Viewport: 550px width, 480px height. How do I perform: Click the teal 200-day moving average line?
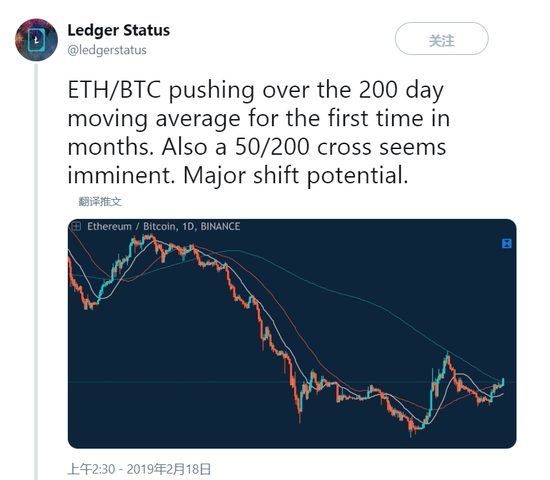click(x=351, y=296)
